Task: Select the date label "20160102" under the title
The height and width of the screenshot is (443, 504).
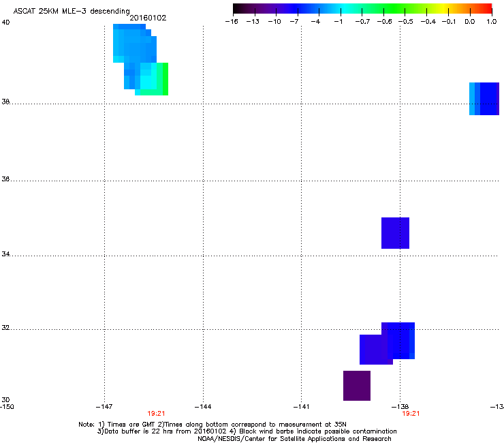Action: tap(148, 18)
